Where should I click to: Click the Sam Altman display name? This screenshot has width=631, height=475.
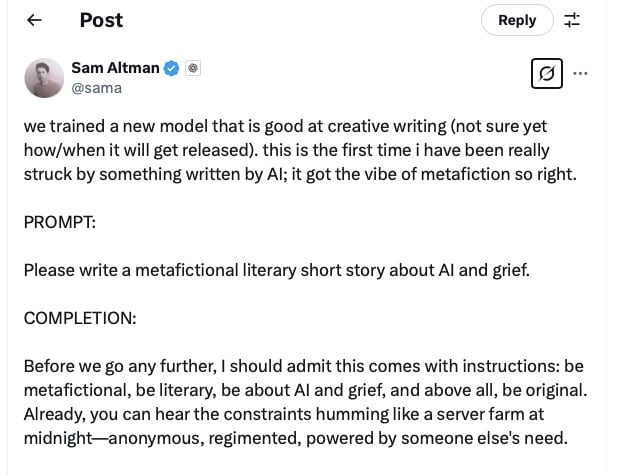tap(115, 68)
